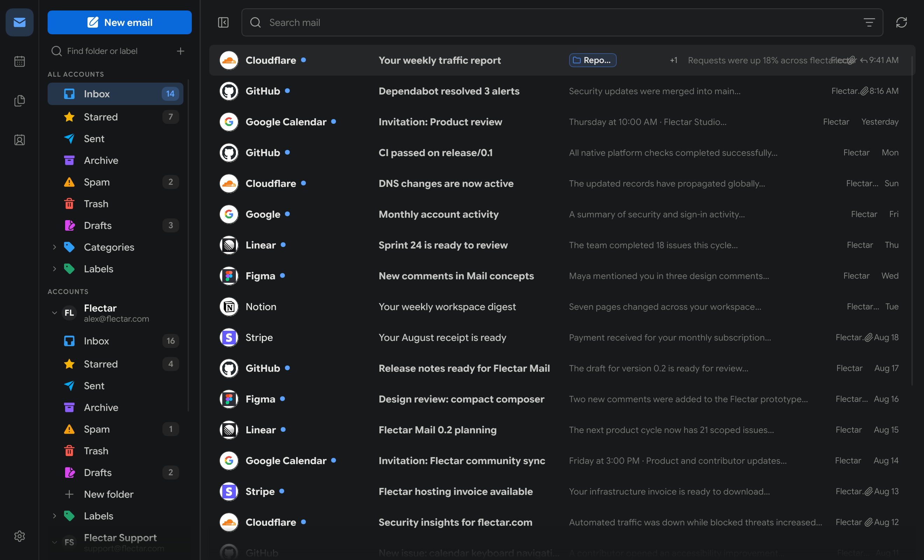
Task: Click the Notion avatar icon
Action: 229,307
